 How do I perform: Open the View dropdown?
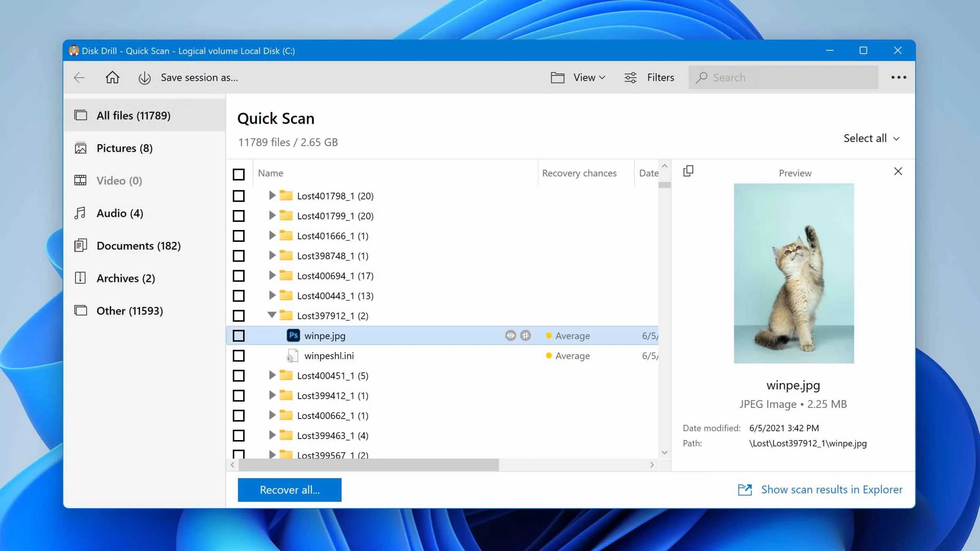589,78
